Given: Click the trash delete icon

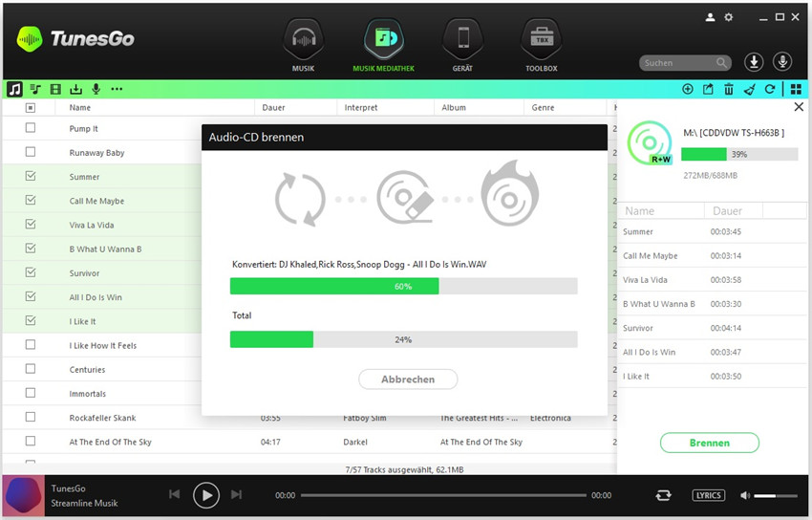Looking at the screenshot, I should [x=729, y=89].
